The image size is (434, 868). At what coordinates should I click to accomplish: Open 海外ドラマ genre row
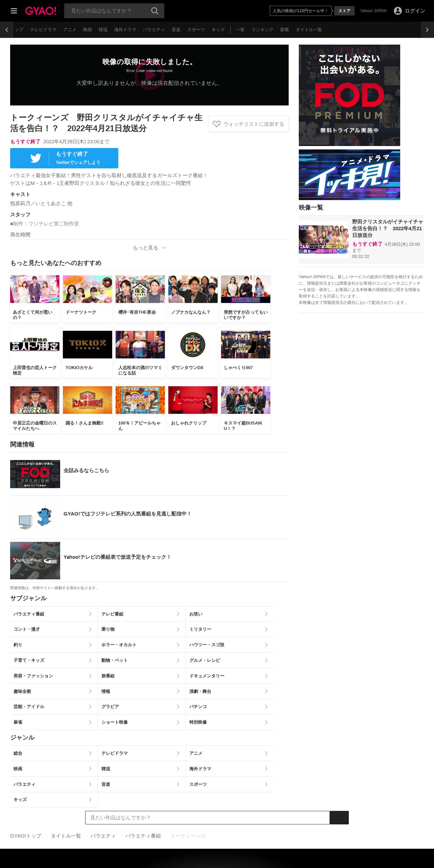(230, 769)
